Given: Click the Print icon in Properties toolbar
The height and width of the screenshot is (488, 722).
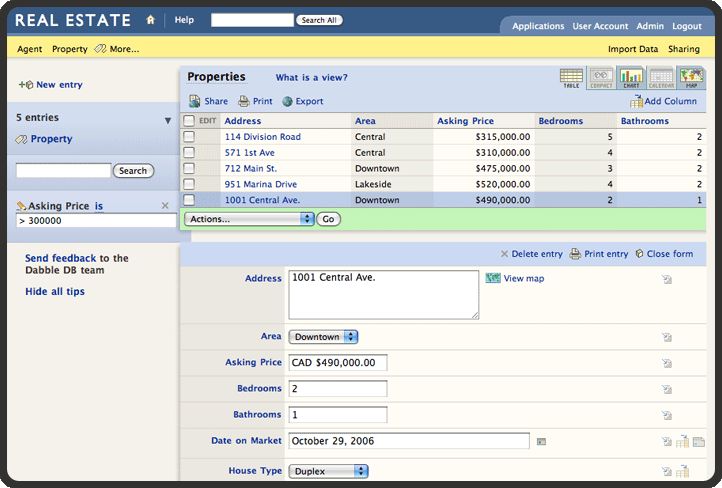Looking at the screenshot, I should [244, 101].
